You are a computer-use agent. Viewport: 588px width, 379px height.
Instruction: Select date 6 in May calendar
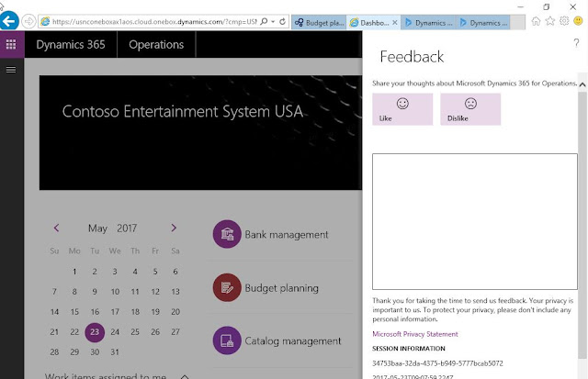coord(175,272)
